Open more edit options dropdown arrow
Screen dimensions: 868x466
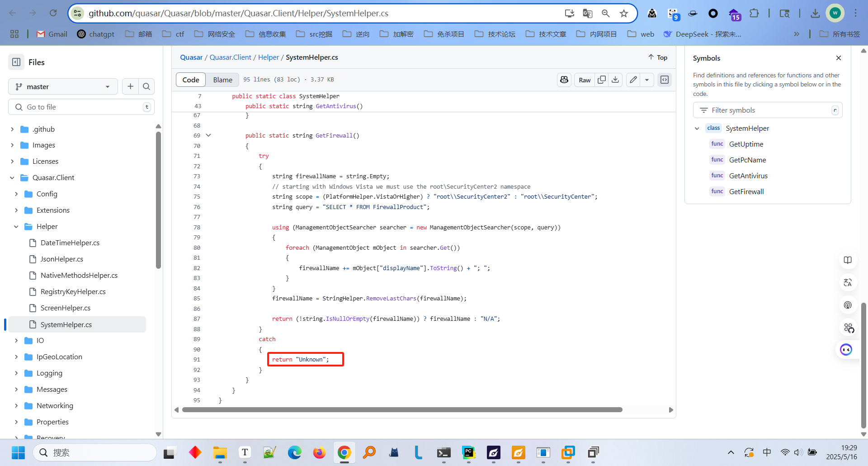click(x=647, y=80)
